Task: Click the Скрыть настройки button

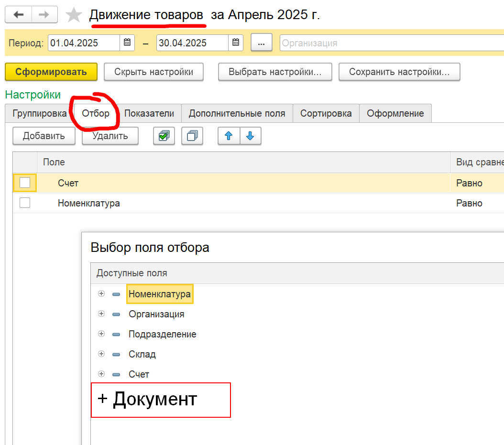Action: [x=153, y=72]
